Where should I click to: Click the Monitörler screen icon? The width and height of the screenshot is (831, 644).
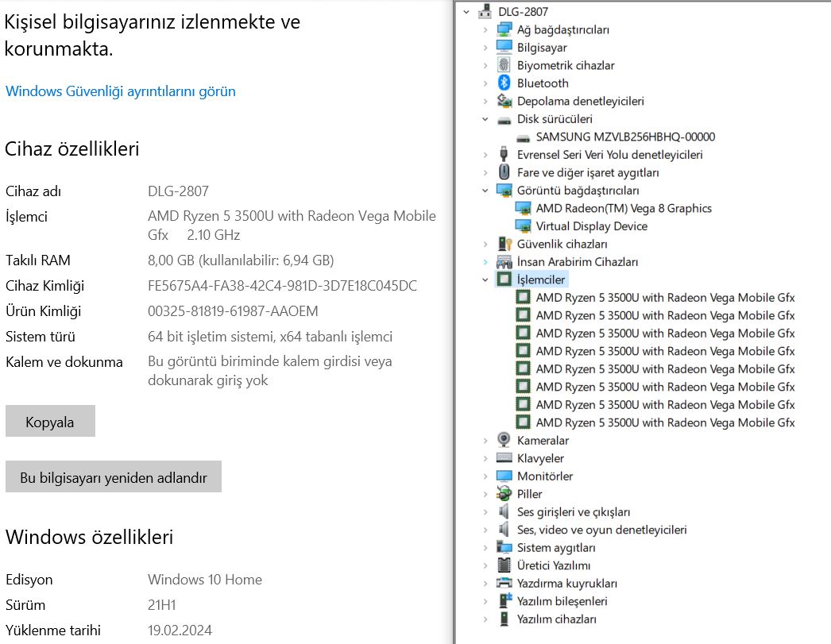(504, 476)
